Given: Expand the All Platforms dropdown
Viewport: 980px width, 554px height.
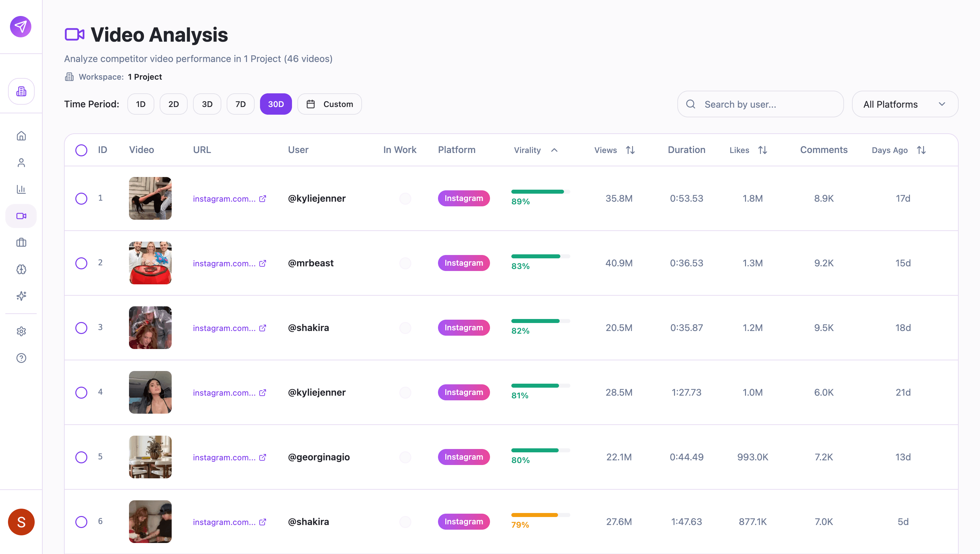Looking at the screenshot, I should click(905, 104).
